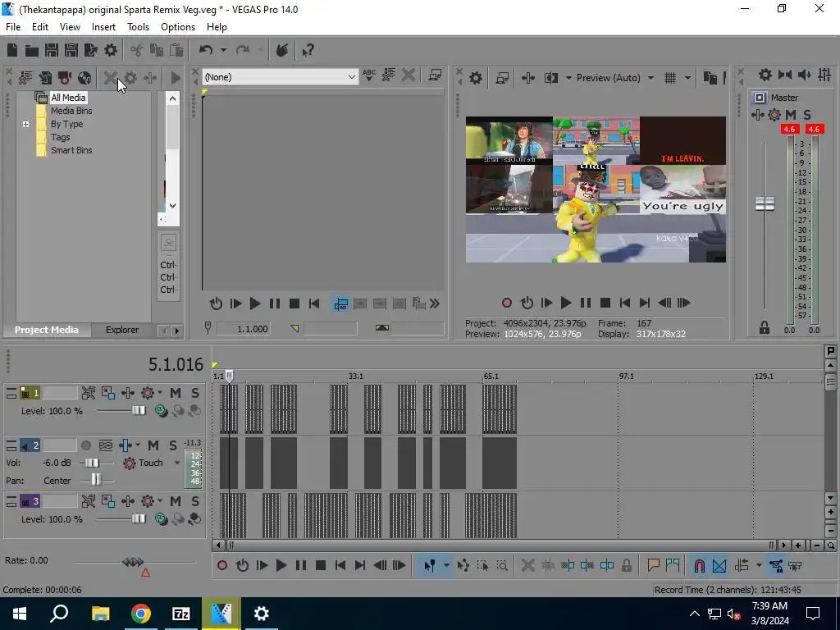The height and width of the screenshot is (630, 840).
Task: Select the Normal Edit tool in timeline toolbar
Action: (x=429, y=566)
